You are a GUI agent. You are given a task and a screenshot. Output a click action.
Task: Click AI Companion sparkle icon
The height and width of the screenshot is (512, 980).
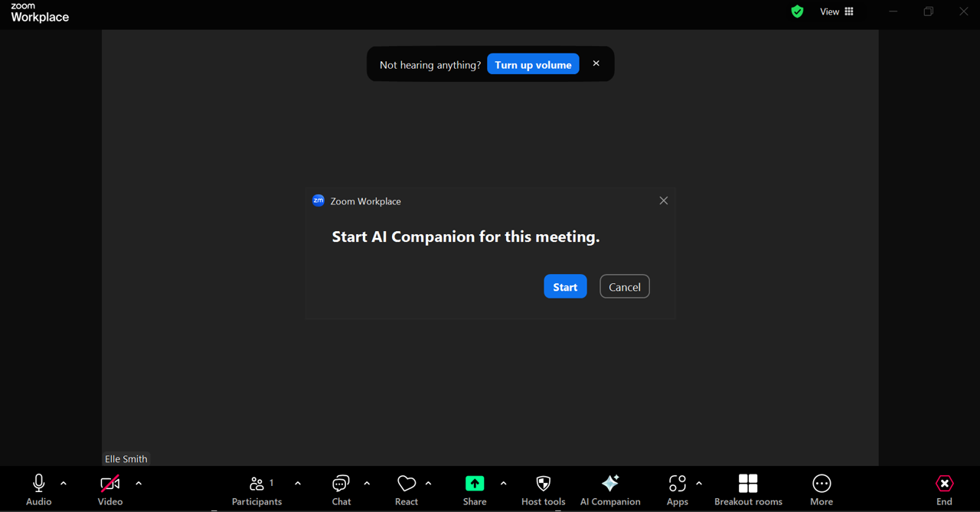[610, 483]
